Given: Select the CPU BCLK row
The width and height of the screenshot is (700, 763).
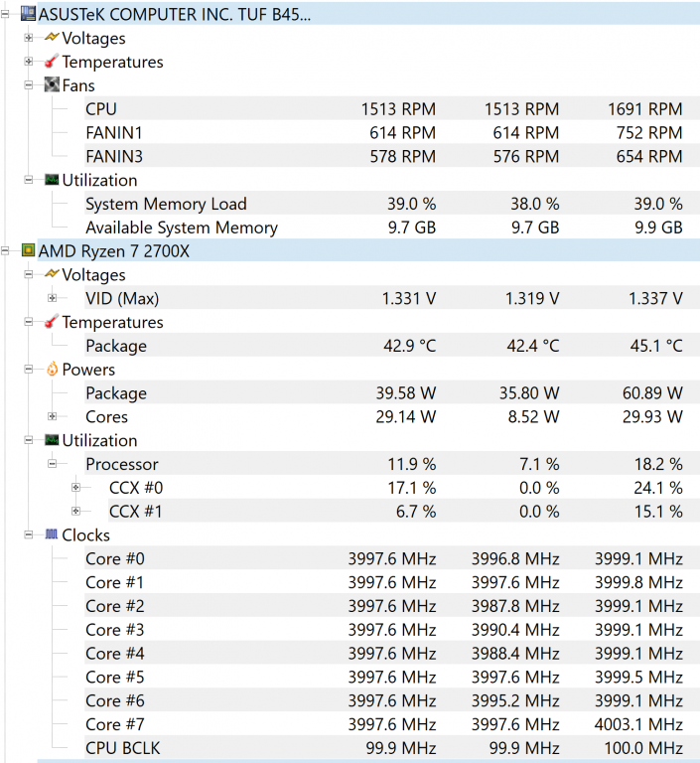Looking at the screenshot, I should pos(392,748).
